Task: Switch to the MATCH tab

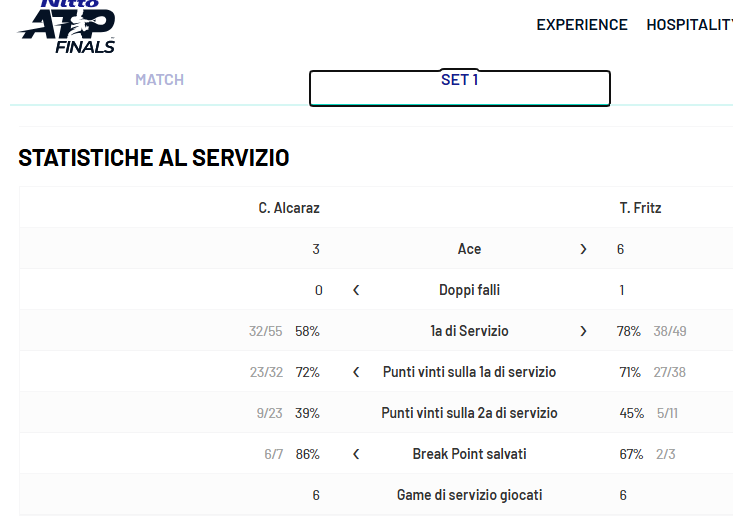Action: [x=160, y=80]
